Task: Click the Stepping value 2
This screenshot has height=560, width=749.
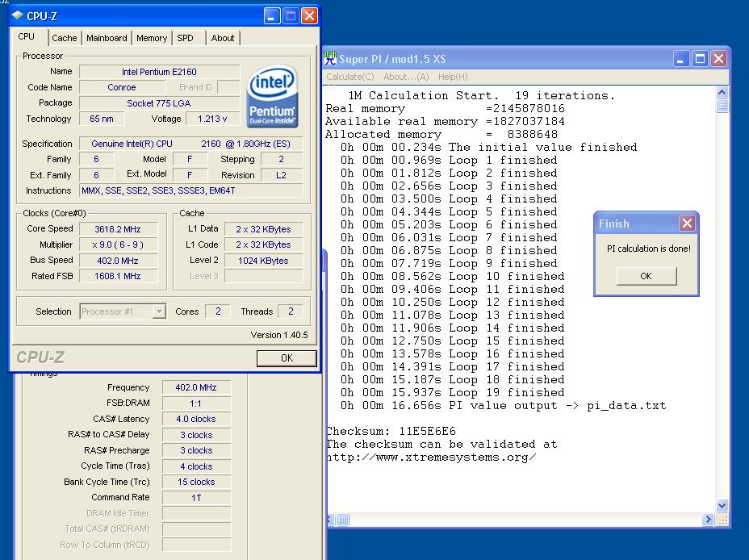Action: [282, 160]
